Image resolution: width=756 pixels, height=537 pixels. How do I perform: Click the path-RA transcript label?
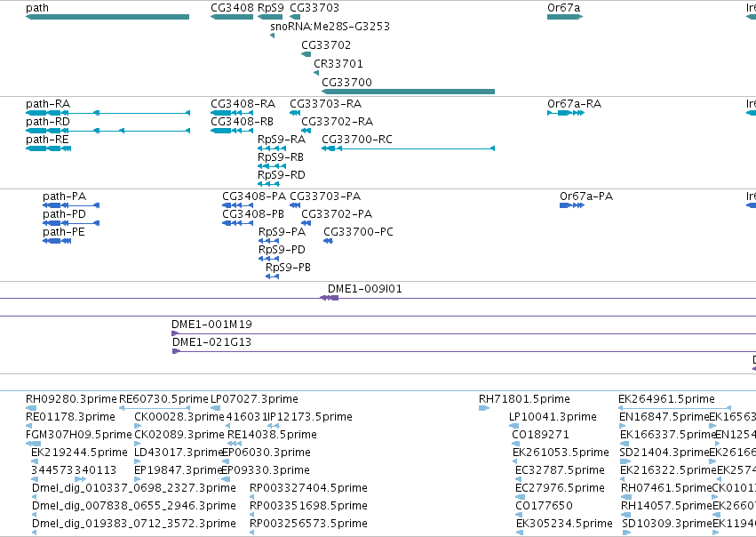point(48,104)
